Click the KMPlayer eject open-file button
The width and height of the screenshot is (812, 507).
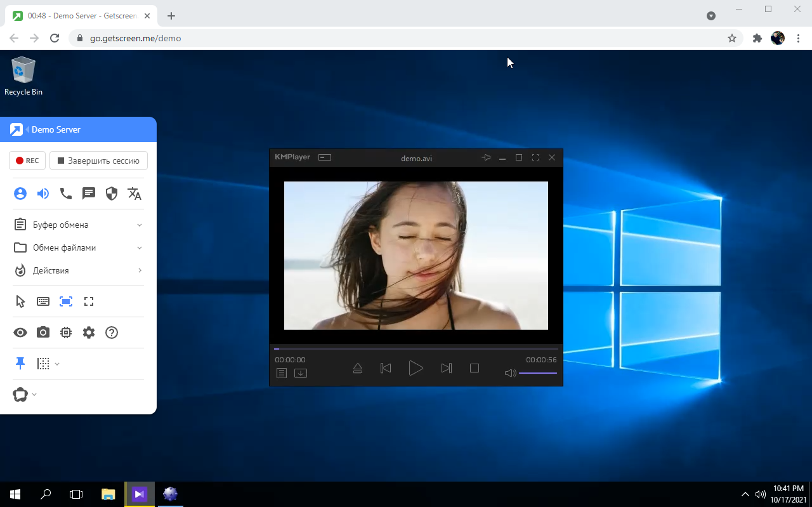[358, 368]
